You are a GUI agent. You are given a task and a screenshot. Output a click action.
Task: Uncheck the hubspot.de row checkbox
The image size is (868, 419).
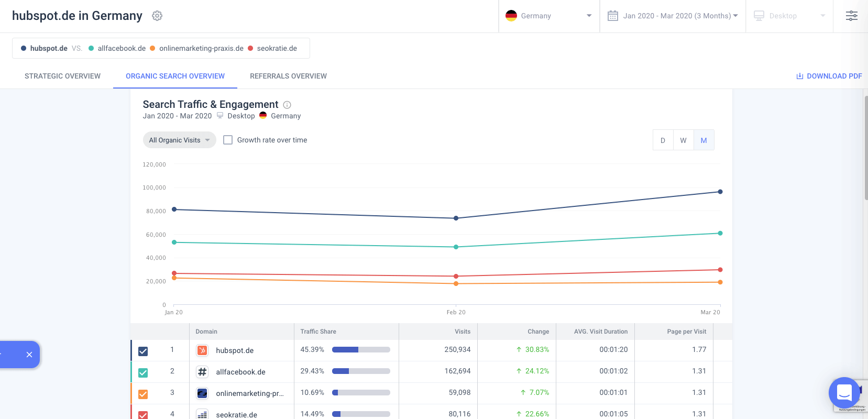click(x=143, y=351)
